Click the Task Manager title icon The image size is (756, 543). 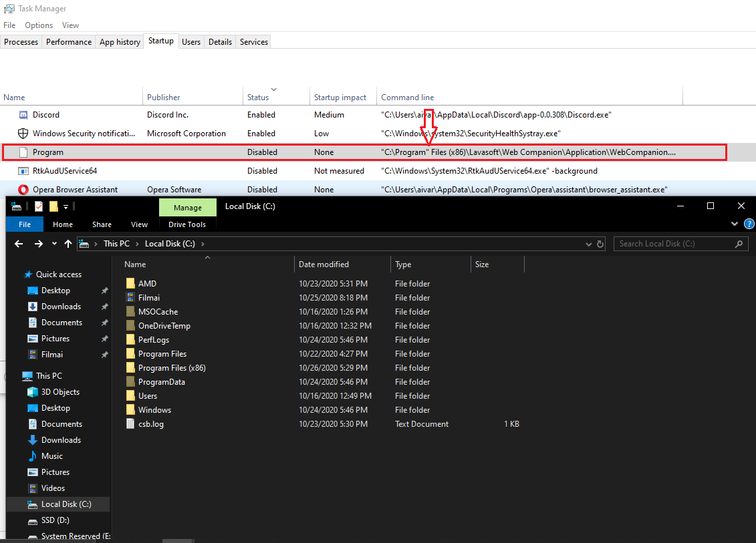point(9,9)
